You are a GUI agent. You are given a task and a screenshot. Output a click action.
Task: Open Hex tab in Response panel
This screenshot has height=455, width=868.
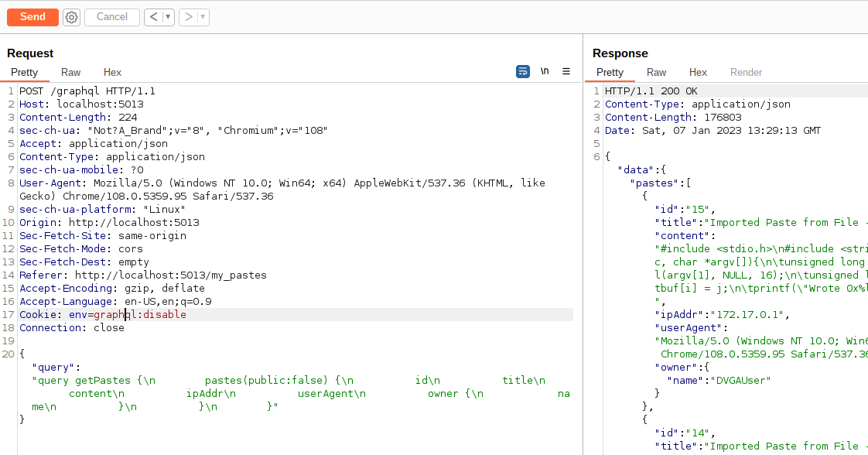point(698,72)
